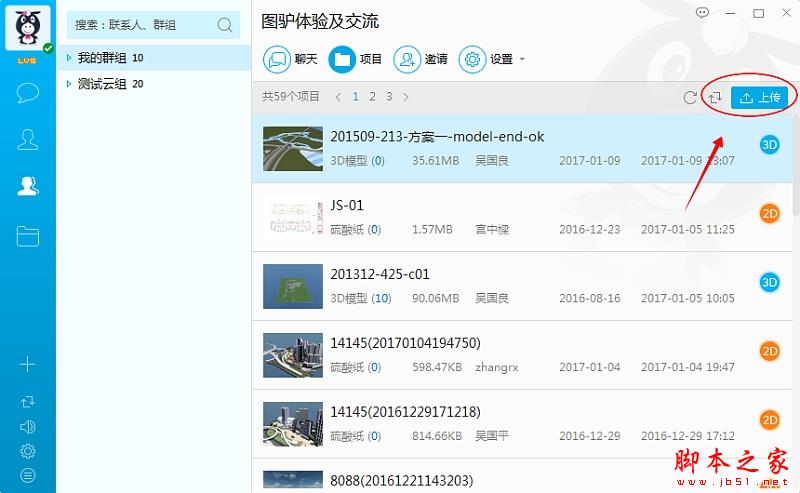
Task: Toggle the sound speaker icon in sidebar
Action: [x=28, y=427]
